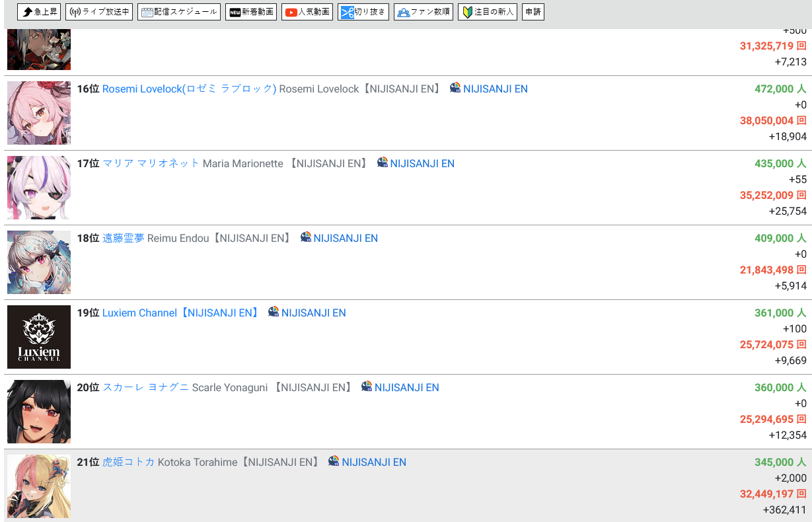Click the 32,449,197 回 view count
Viewport: 812px width, 522px height.
(773, 494)
